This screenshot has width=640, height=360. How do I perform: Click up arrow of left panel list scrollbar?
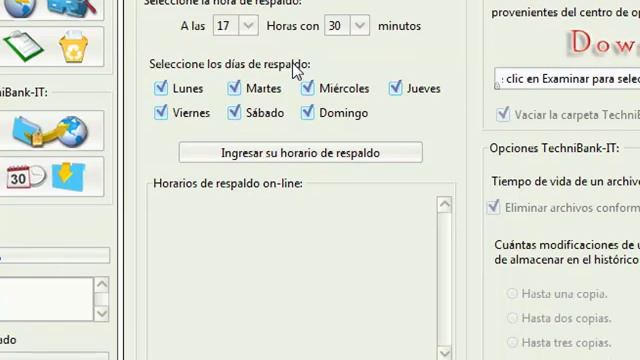tap(102, 284)
